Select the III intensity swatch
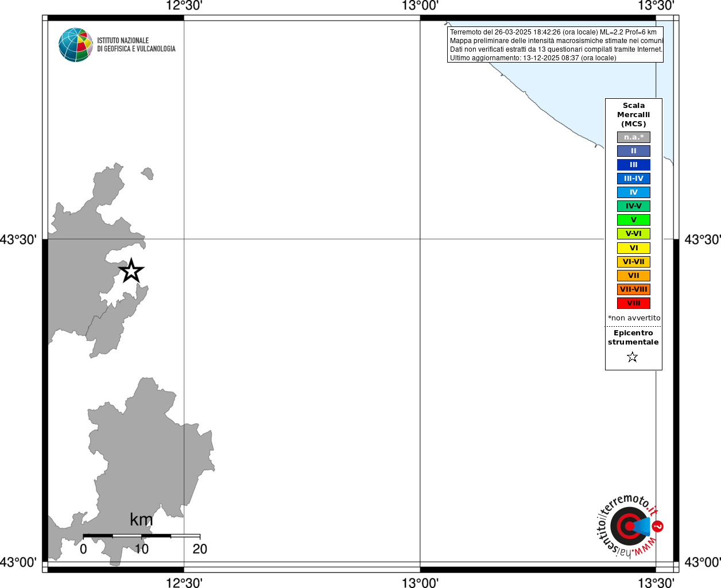Screen dimensions: 721x588 (x=634, y=165)
